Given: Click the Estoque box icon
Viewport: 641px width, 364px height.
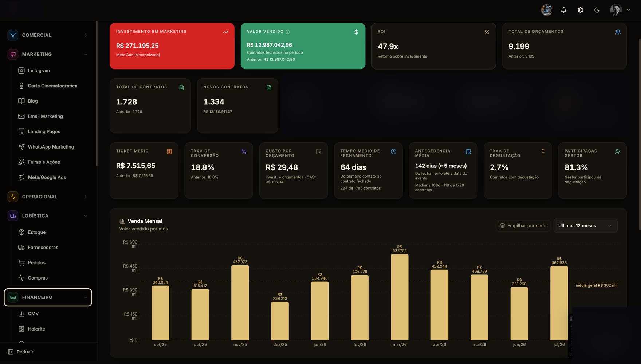Looking at the screenshot, I should click(21, 232).
